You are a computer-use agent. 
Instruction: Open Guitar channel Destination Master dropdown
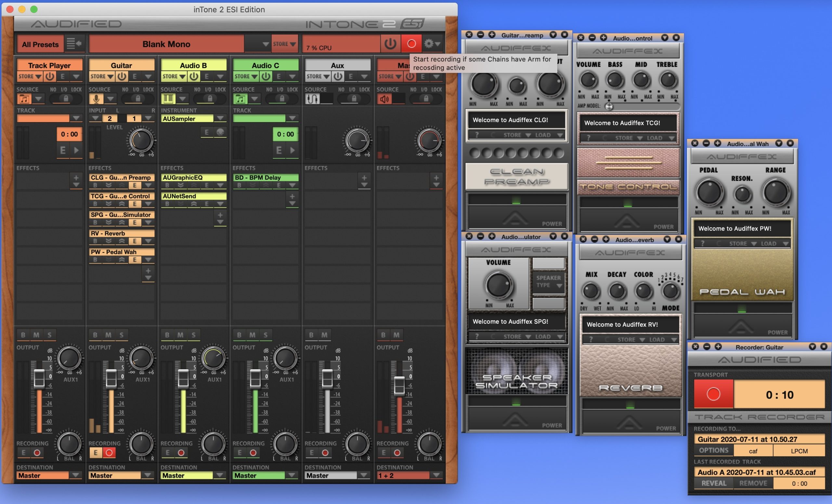(x=148, y=475)
